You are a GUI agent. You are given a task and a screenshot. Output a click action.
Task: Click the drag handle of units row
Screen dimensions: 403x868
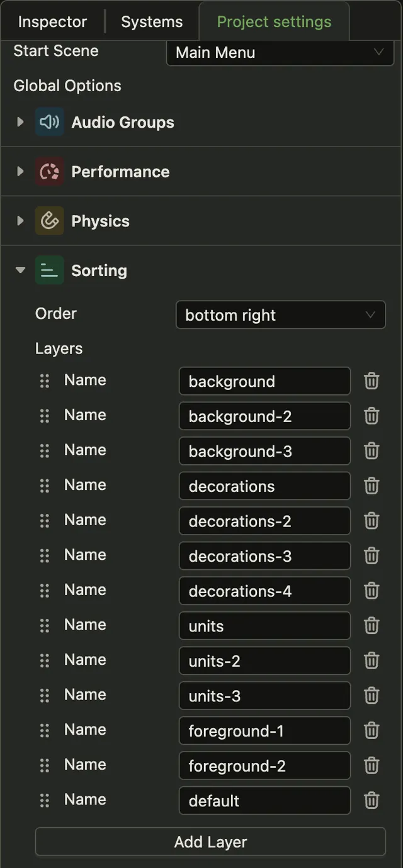click(x=45, y=625)
